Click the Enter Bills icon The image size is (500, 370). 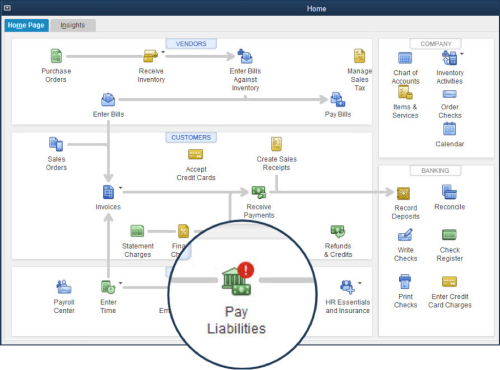coord(108,100)
